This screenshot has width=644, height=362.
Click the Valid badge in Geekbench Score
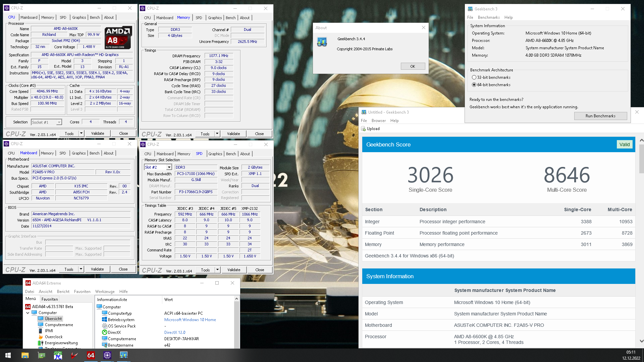click(x=624, y=144)
